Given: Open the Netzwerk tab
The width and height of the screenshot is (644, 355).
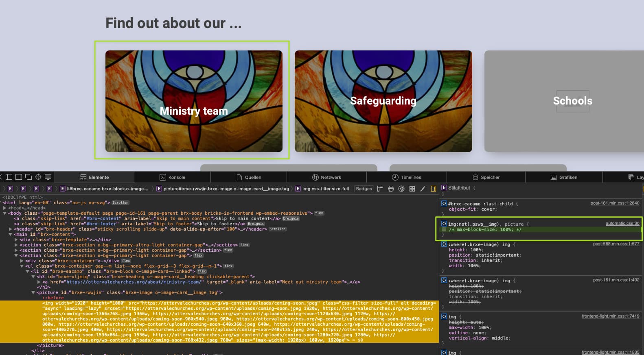Looking at the screenshot, I should click(326, 177).
